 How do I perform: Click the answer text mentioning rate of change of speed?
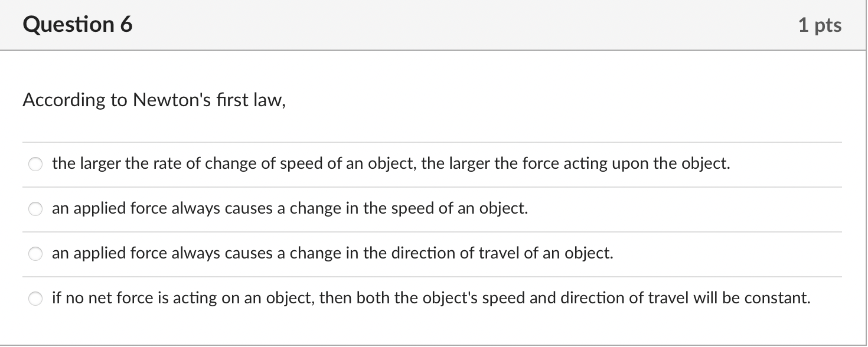coord(390,163)
